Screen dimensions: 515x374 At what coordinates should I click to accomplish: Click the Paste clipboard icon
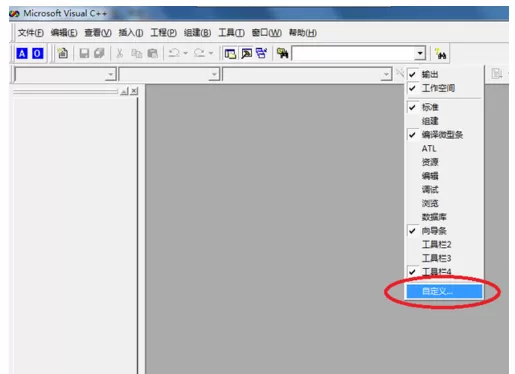[x=153, y=53]
